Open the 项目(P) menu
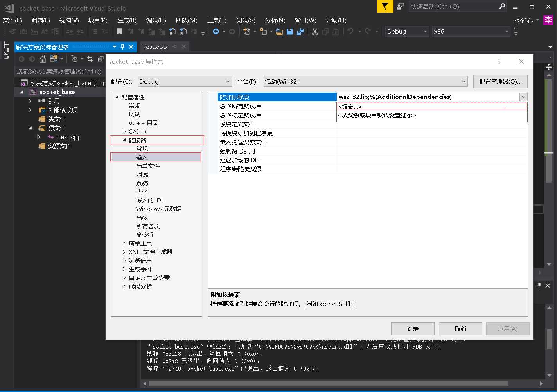The width and height of the screenshot is (557, 392). (98, 20)
